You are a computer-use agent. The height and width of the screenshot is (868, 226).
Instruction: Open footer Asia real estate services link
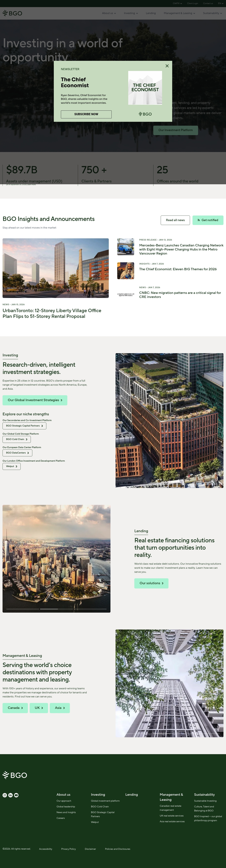(x=172, y=822)
